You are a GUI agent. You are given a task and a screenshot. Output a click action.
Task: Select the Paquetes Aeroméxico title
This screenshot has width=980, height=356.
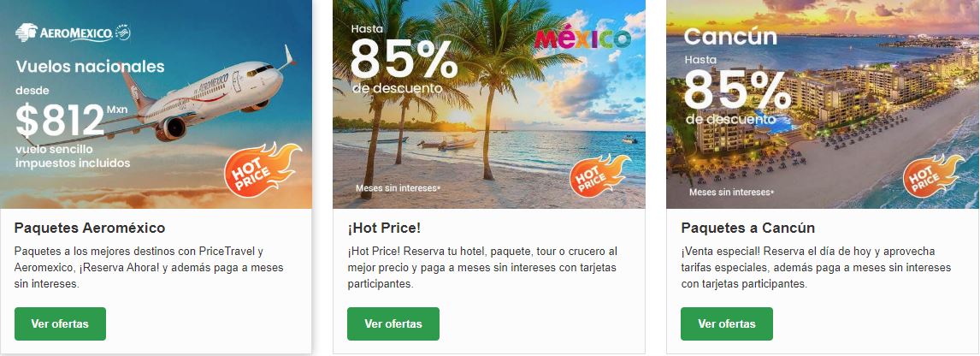[x=90, y=228]
